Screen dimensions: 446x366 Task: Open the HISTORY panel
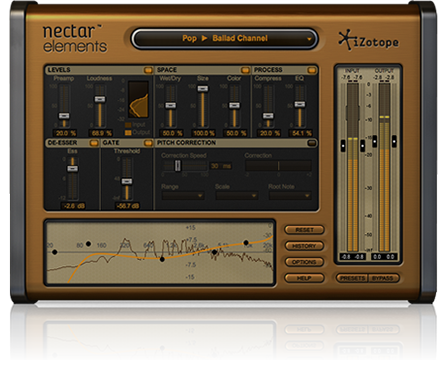(x=304, y=246)
